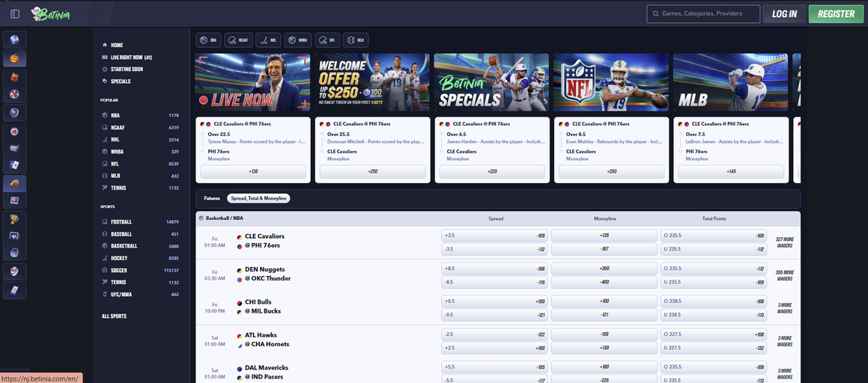Open the Live Now banner
Screen dimensions: 868x383
pyautogui.click(x=252, y=82)
